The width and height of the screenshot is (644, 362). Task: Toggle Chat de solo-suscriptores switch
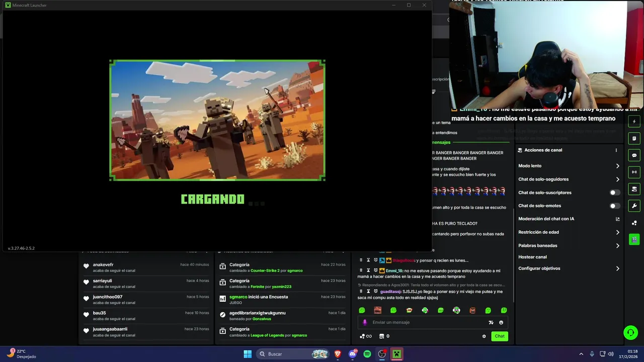[x=614, y=193]
